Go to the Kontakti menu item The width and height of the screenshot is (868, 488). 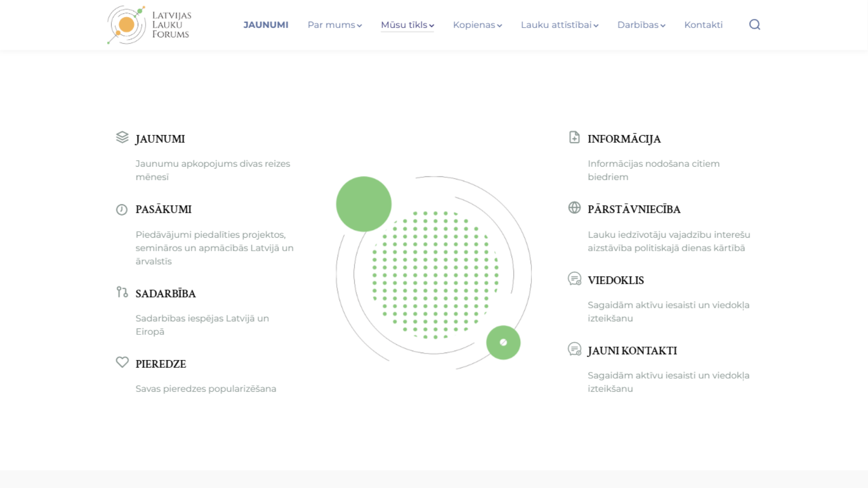coord(703,25)
